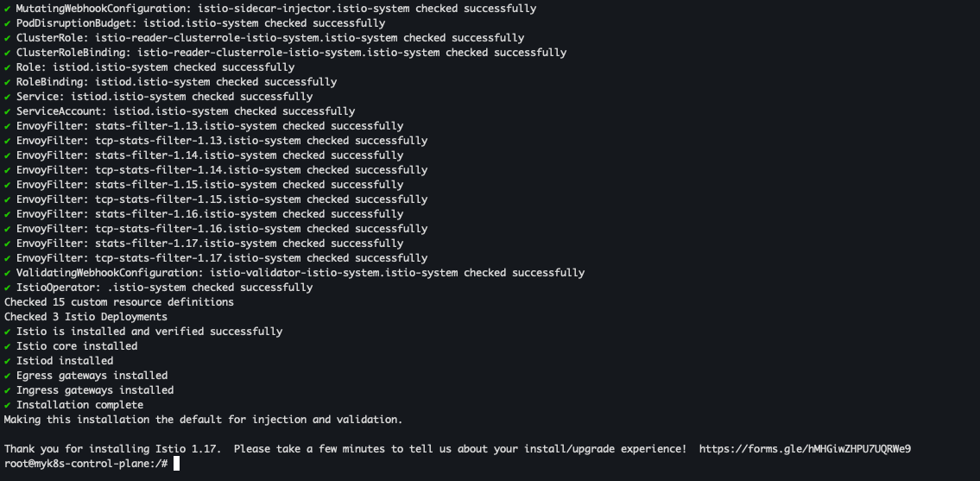Click the checkmark before "Istio core installed"
The width and height of the screenshot is (980, 481).
coord(7,346)
